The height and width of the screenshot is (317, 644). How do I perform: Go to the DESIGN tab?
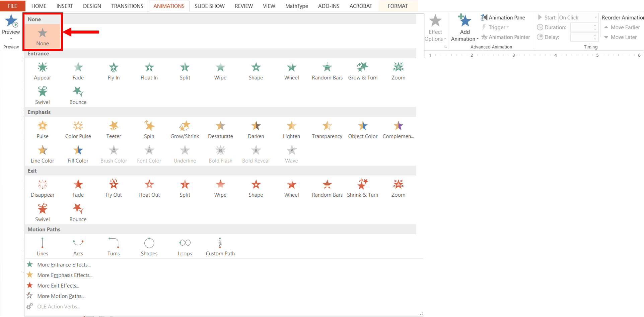tap(92, 6)
